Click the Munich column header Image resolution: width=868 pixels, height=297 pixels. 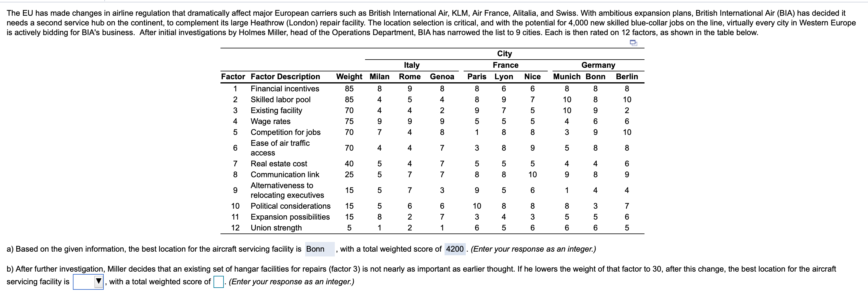click(567, 77)
